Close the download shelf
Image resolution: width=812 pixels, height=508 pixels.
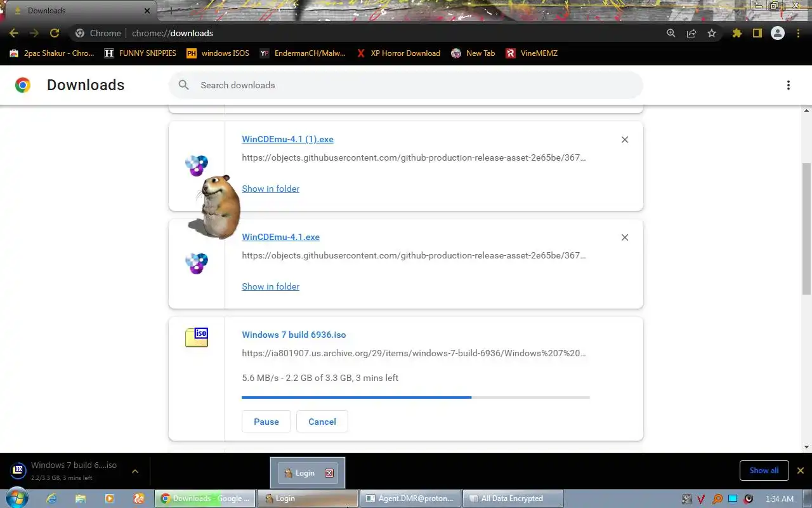tap(801, 471)
